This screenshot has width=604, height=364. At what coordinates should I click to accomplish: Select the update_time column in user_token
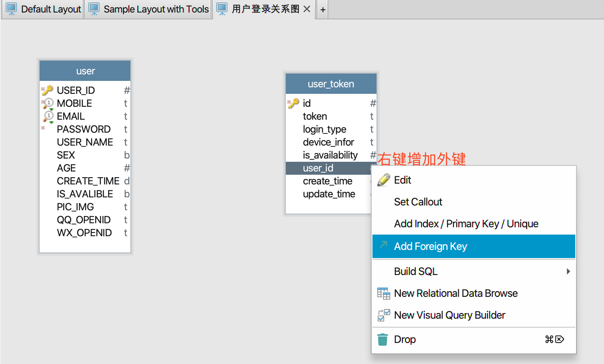click(x=328, y=194)
